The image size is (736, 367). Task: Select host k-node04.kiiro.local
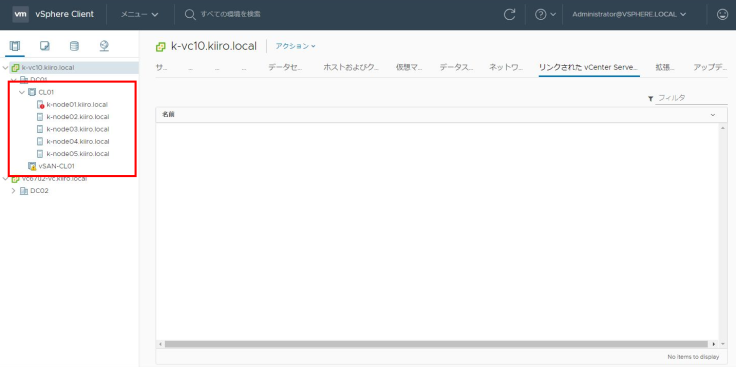77,141
